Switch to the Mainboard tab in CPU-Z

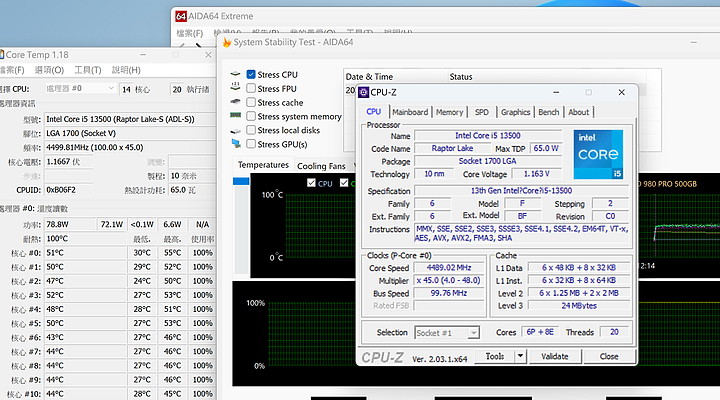(x=410, y=112)
